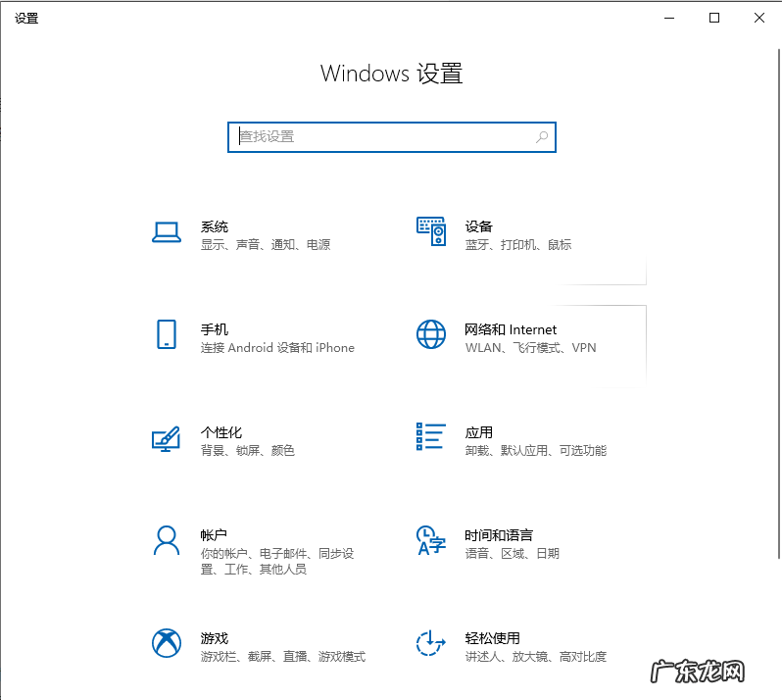Image resolution: width=782 pixels, height=700 pixels.
Task: Click the vertical scrollbar on the right
Action: pos(778,304)
